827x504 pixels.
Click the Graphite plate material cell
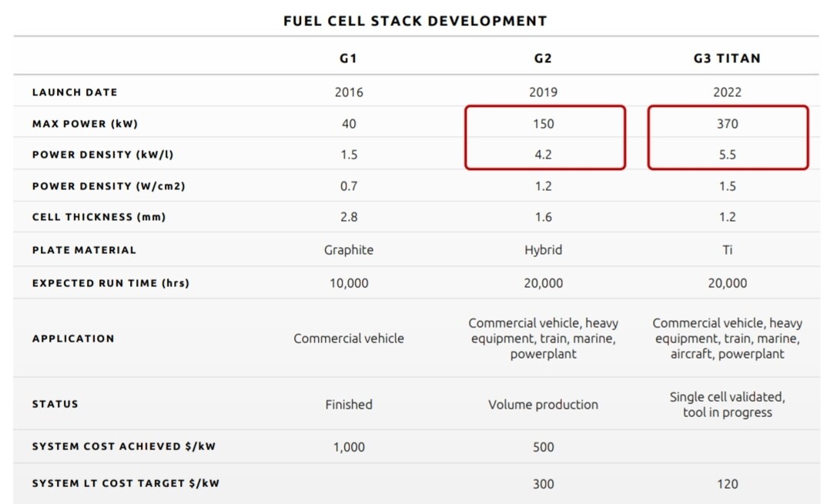[x=349, y=250]
